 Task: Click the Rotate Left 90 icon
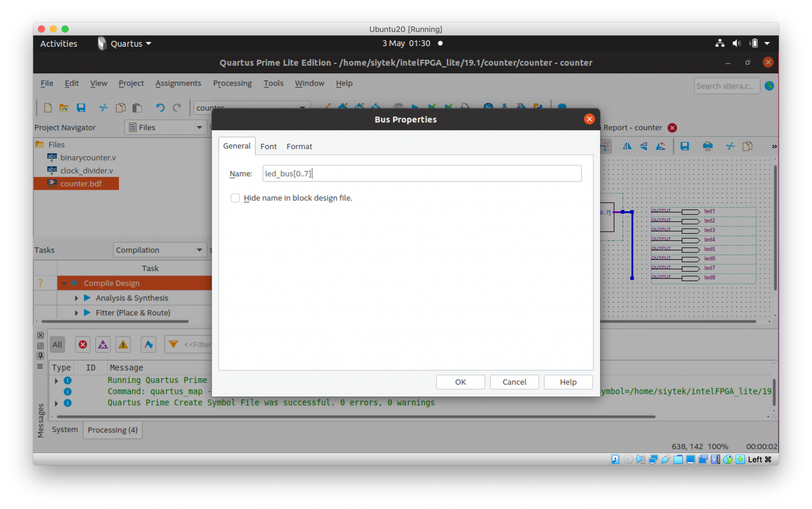(x=661, y=146)
